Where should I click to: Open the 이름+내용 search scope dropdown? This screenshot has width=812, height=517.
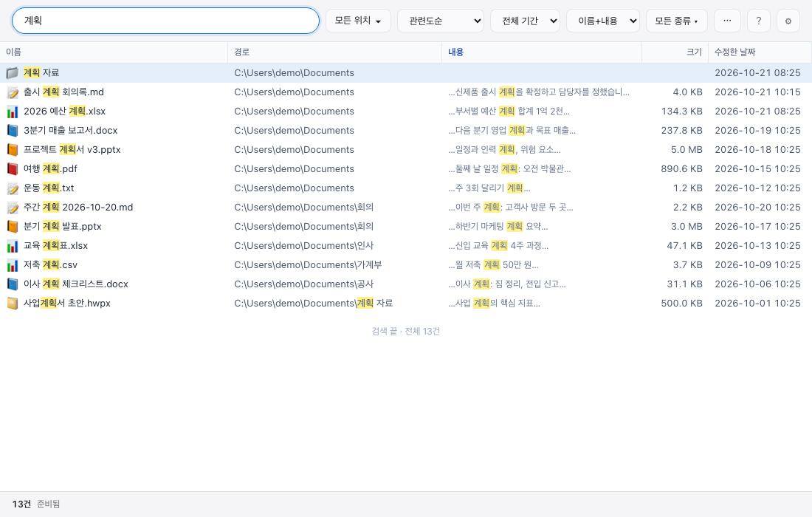[x=603, y=21]
